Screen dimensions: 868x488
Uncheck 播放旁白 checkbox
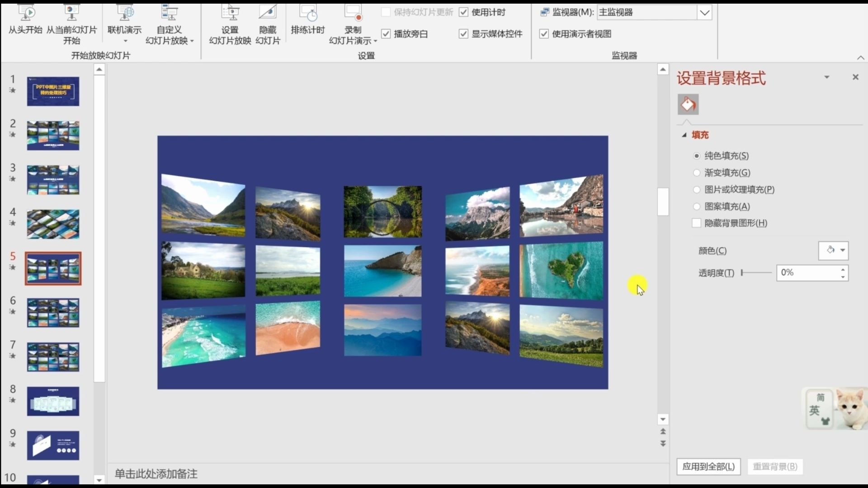[x=386, y=34]
